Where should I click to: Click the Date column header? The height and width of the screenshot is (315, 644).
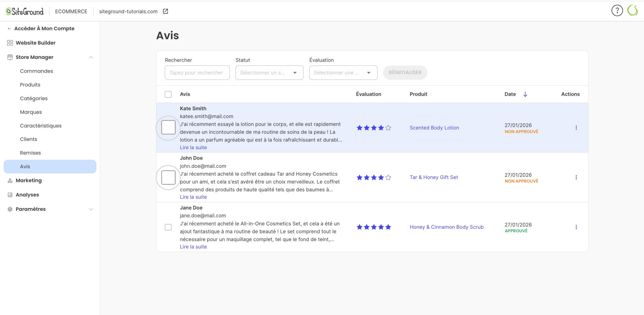coord(510,94)
